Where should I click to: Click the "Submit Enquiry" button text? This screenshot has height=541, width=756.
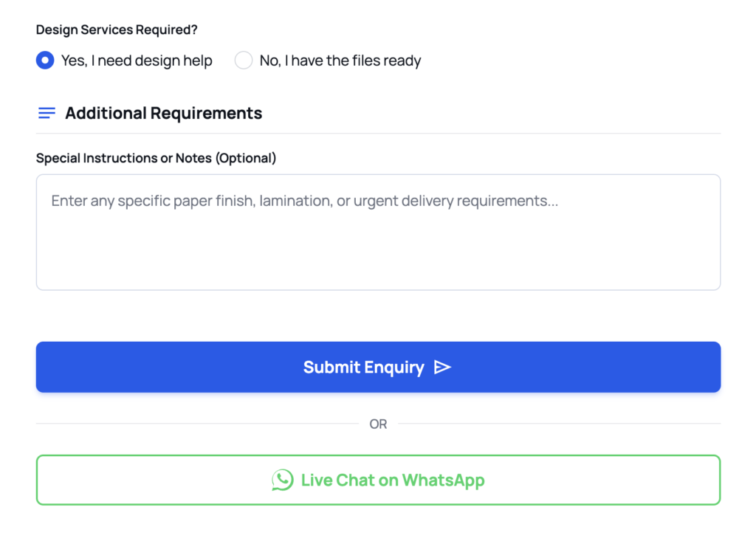363,368
